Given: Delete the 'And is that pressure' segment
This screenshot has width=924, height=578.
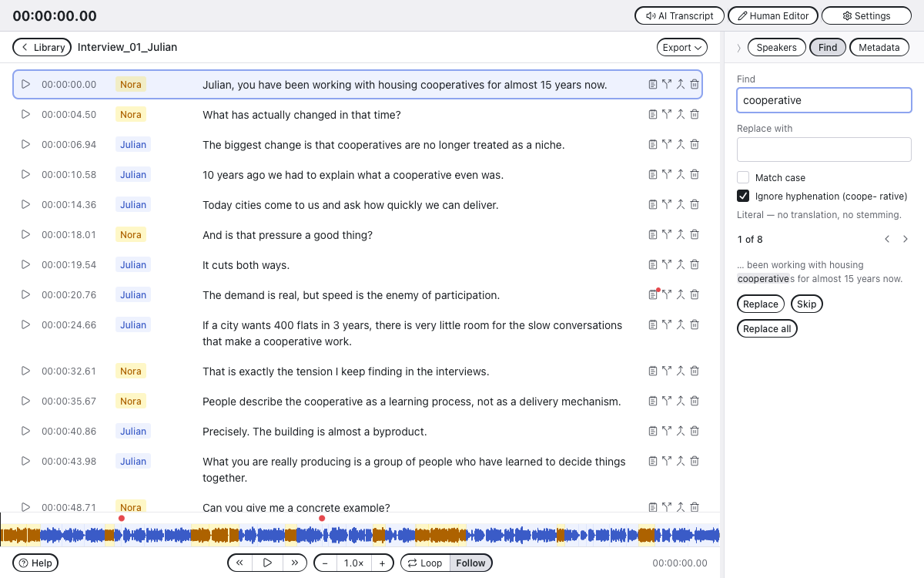Looking at the screenshot, I should coord(695,234).
